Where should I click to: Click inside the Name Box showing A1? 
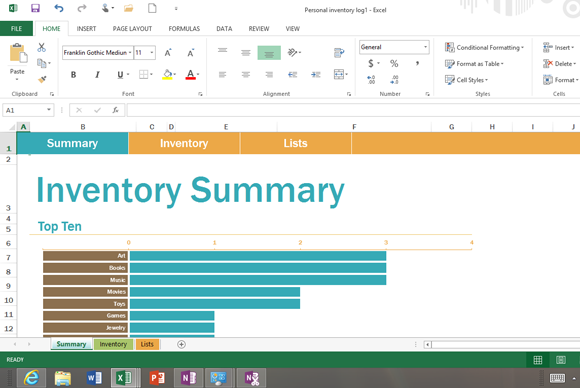click(x=24, y=110)
